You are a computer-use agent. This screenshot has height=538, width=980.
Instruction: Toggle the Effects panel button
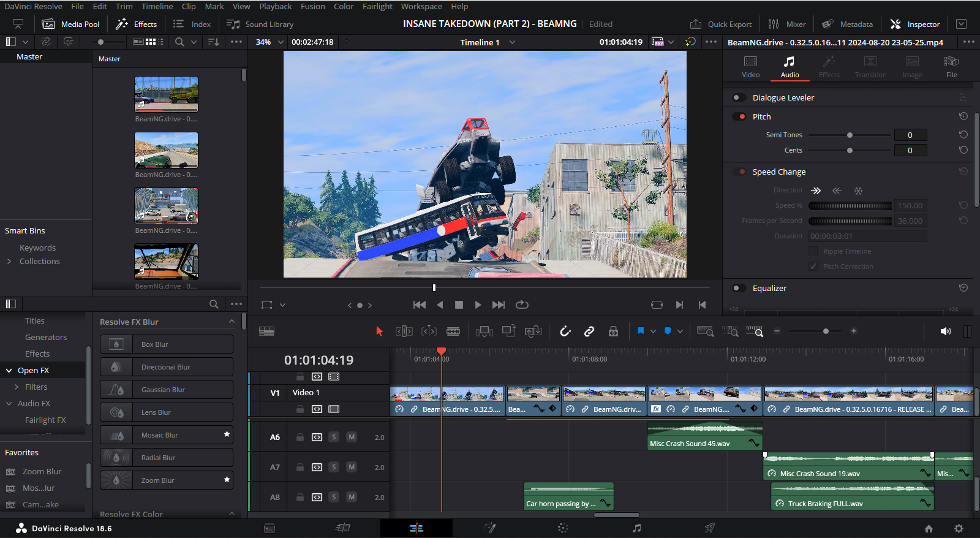[x=137, y=24]
